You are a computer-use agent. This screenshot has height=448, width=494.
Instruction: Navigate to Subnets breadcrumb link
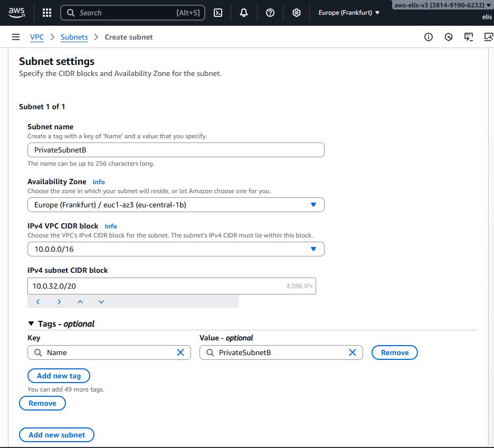click(x=74, y=37)
